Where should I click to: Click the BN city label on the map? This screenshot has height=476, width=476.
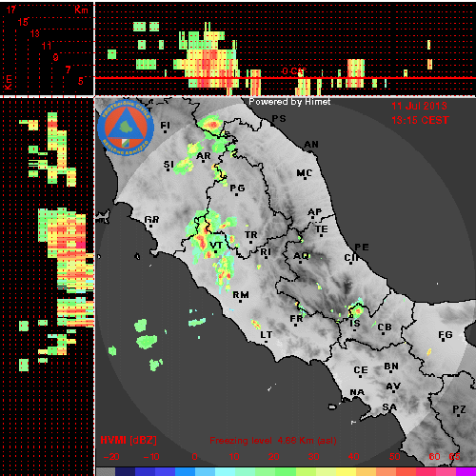click(x=391, y=367)
